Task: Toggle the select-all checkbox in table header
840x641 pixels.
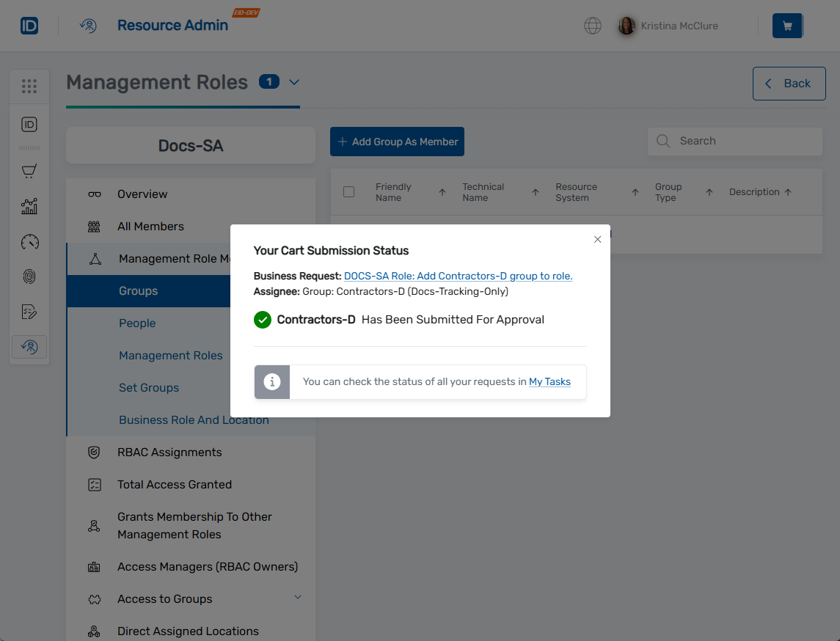Action: point(349,191)
